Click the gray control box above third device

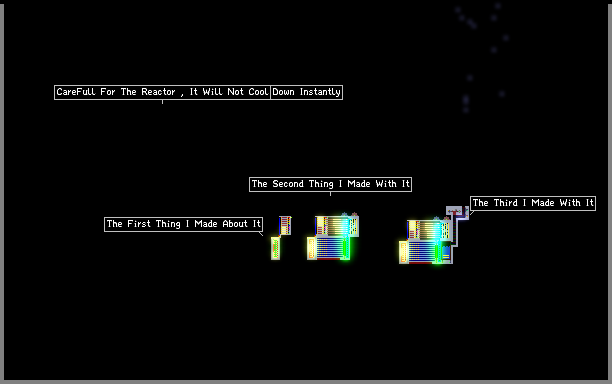pos(454,211)
